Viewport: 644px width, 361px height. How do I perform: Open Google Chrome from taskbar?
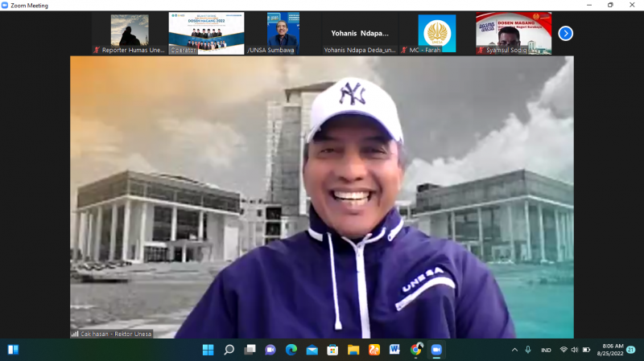(x=415, y=350)
